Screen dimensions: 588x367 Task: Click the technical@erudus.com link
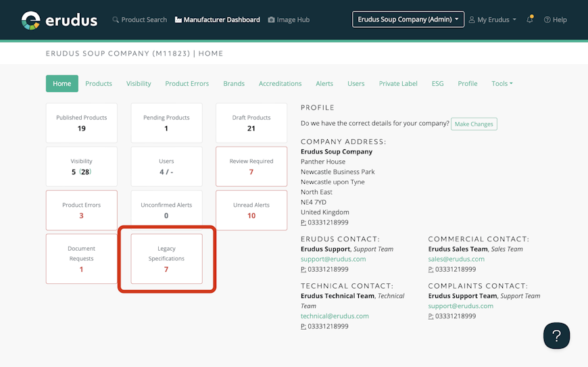[335, 316]
